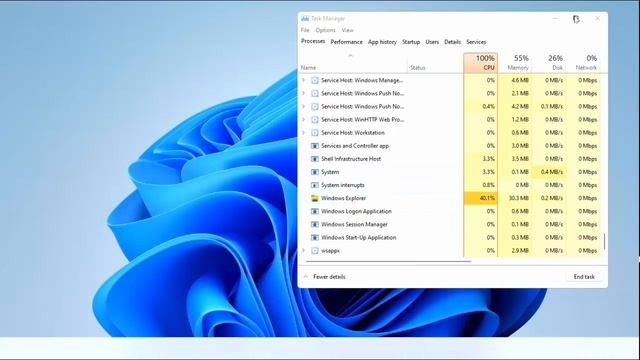Click the Fewer details link
640x360 pixels.
329,277
